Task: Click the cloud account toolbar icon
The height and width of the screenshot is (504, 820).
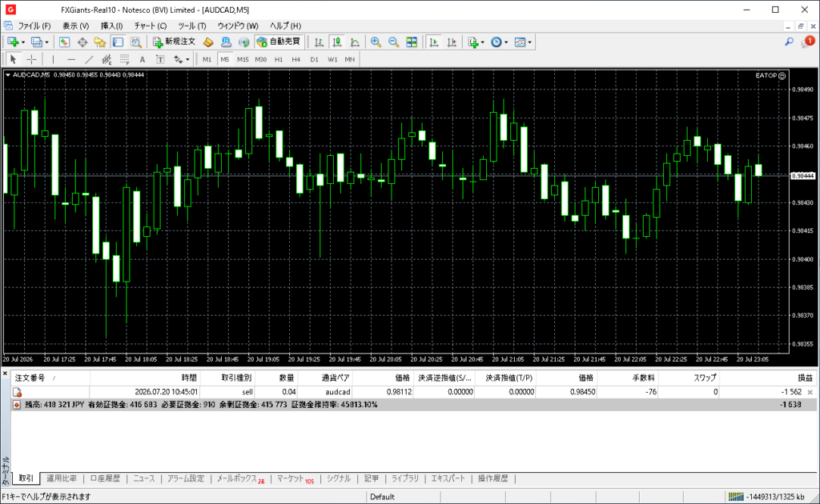Action: pos(226,42)
